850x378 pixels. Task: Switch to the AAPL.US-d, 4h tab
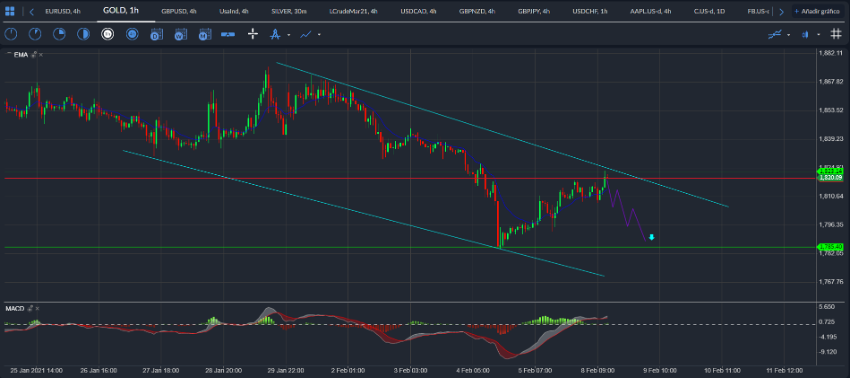651,11
